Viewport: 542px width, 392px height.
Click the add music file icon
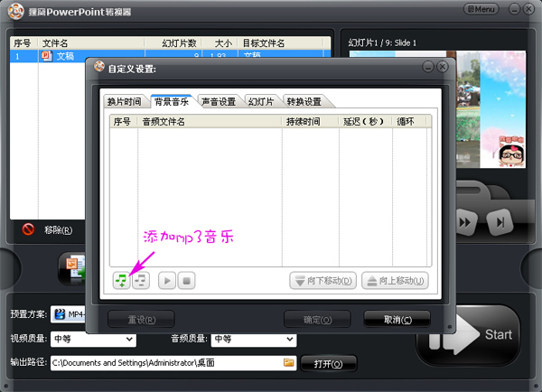click(121, 280)
